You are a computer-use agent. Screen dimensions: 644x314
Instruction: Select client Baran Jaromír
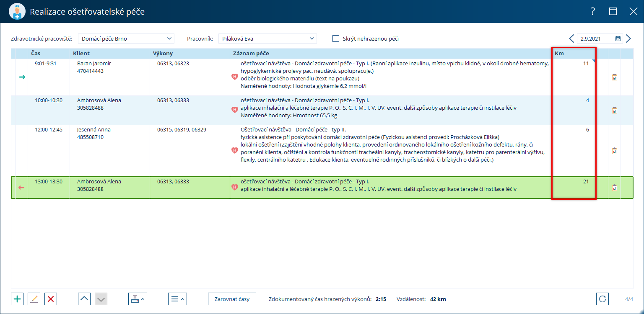(x=94, y=64)
